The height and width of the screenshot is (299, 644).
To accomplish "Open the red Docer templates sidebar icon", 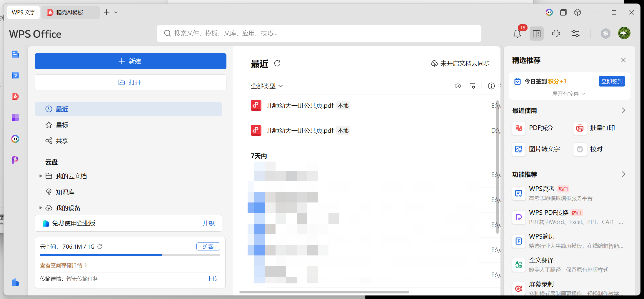I will click(15, 97).
